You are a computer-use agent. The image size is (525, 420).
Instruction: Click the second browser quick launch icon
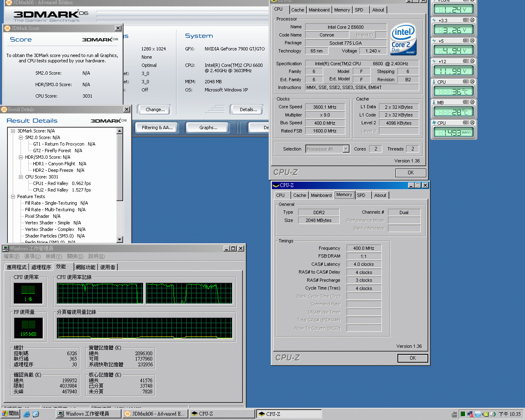pyautogui.click(x=36, y=414)
